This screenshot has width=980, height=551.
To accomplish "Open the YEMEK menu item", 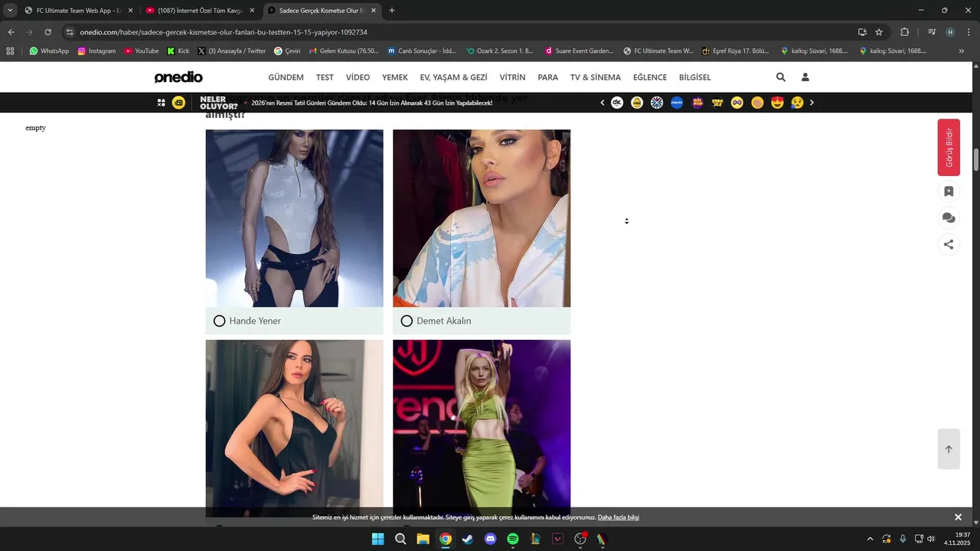I will tap(395, 77).
